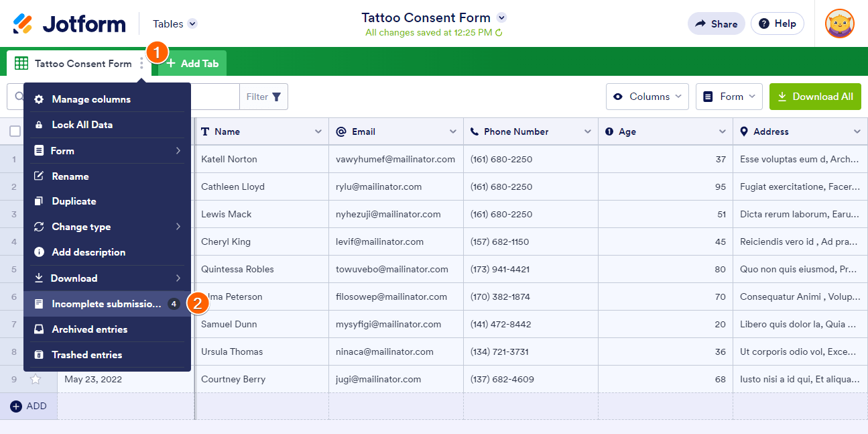Expand the Email column header arrow

point(453,131)
